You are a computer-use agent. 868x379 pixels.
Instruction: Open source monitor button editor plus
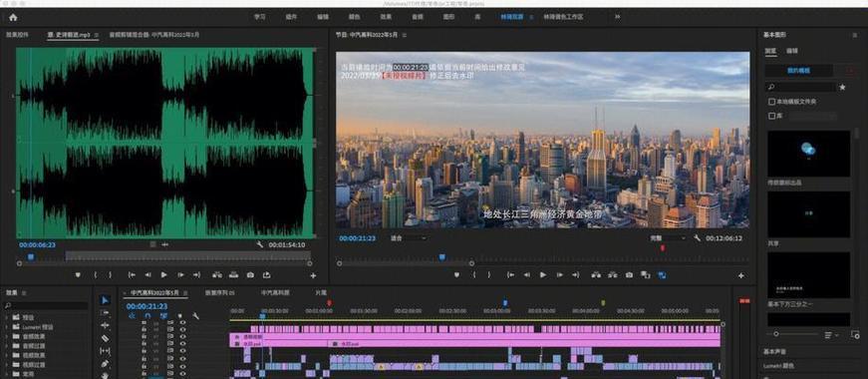point(313,275)
